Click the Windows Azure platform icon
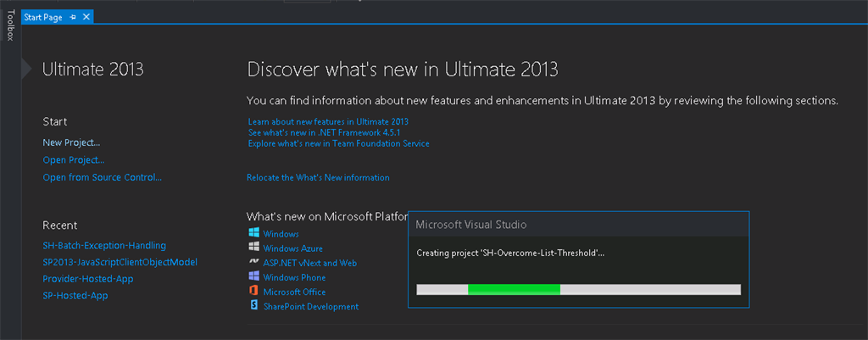The width and height of the screenshot is (868, 340). click(x=253, y=248)
